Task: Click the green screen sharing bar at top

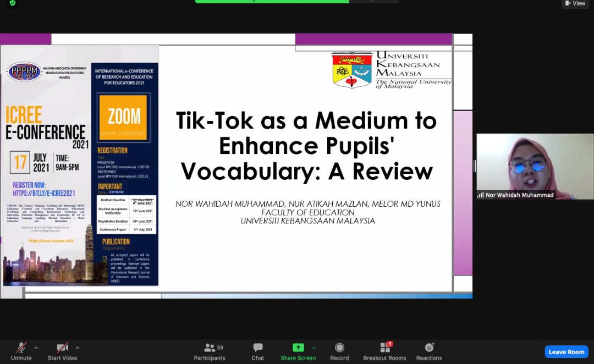Action: pos(297,1)
